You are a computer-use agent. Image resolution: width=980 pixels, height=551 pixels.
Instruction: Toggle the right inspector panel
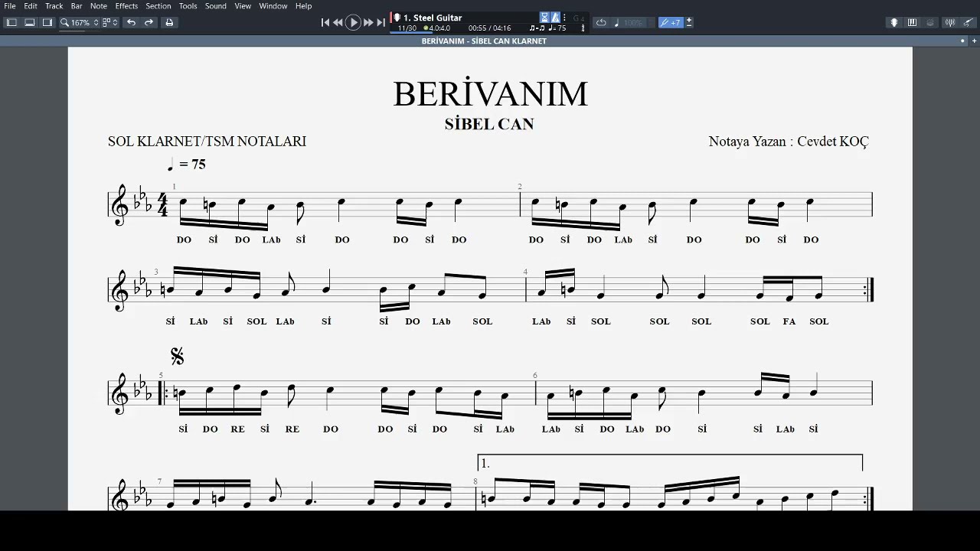point(47,23)
